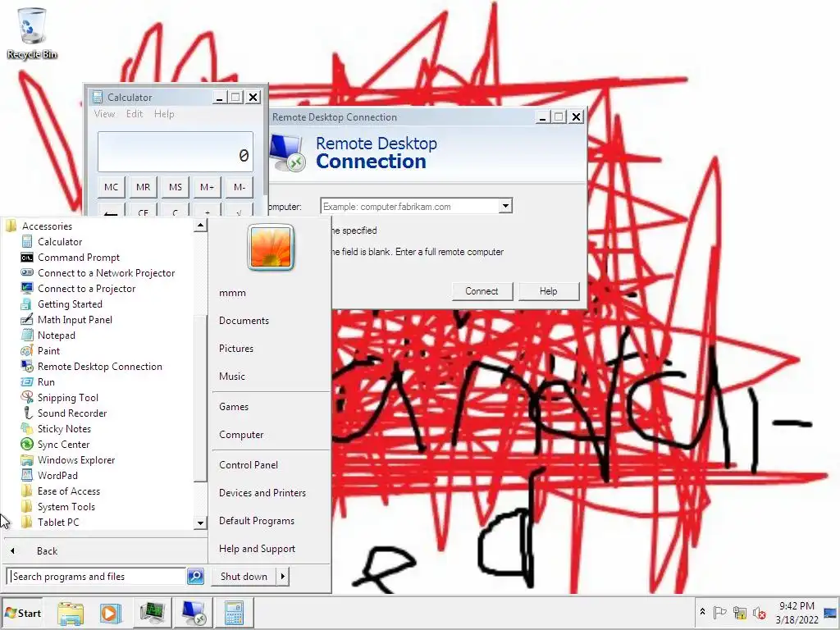Click Back in start menu
Screen dimensions: 840x630
(47, 550)
